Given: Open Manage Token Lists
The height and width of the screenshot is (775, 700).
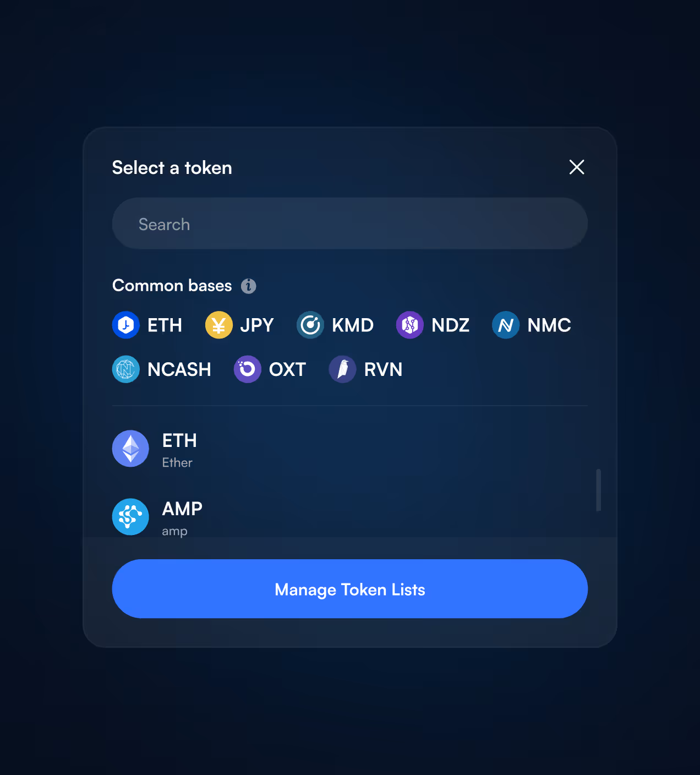Looking at the screenshot, I should (x=349, y=589).
